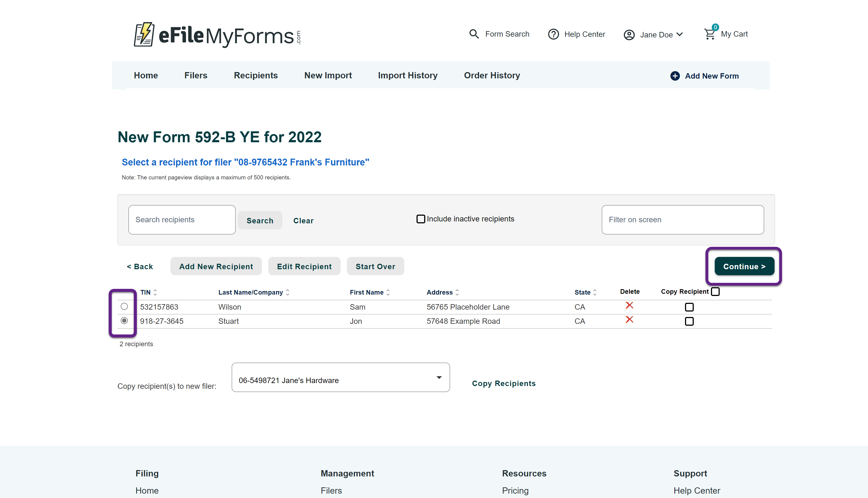The image size is (868, 498).
Task: Check Copy Recipient box for Stuart
Action: click(x=689, y=322)
